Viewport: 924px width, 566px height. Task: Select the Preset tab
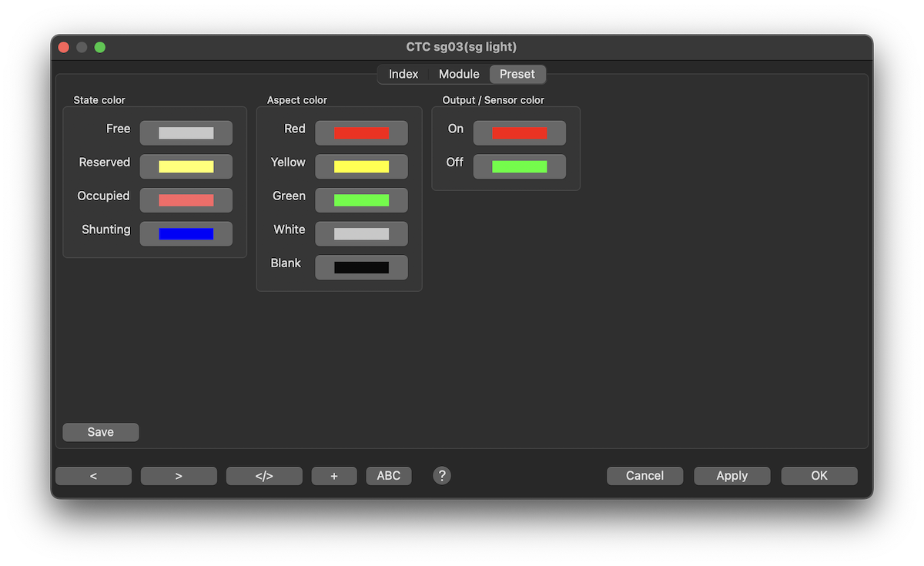coord(517,74)
